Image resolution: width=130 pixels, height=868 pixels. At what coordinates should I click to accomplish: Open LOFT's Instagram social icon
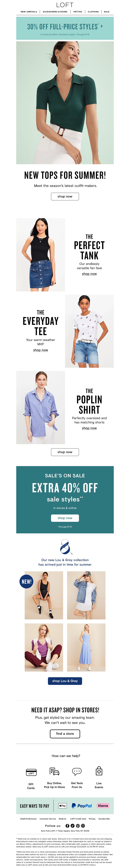coord(83,825)
